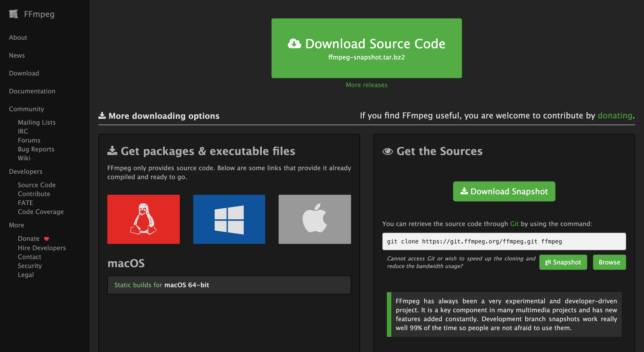This screenshot has height=352, width=644.
Task: Open the Donate sidebar link
Action: pos(29,239)
